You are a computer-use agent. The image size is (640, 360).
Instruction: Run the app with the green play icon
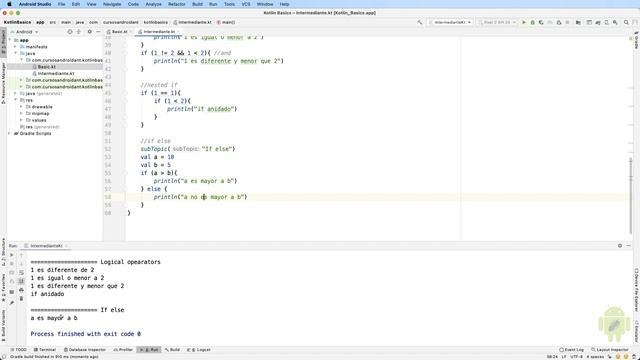coord(524,22)
